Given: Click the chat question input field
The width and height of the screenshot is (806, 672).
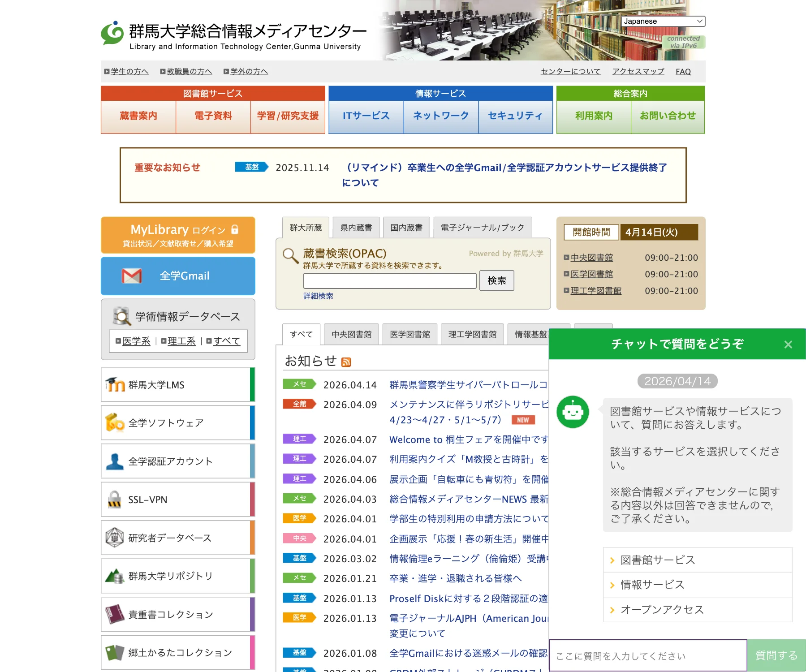Looking at the screenshot, I should tap(645, 655).
